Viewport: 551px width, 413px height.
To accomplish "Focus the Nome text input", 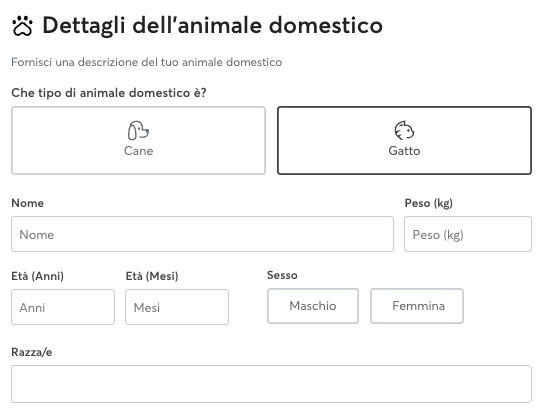I will pyautogui.click(x=202, y=234).
